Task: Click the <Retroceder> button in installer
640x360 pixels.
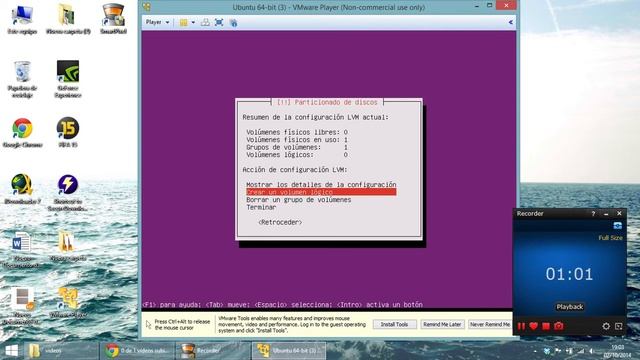Action: [x=280, y=222]
